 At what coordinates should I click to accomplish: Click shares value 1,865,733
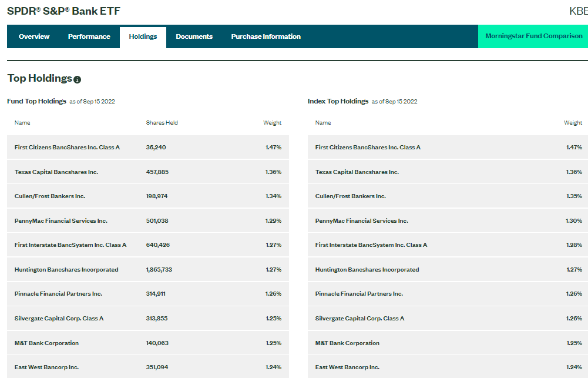coord(159,269)
